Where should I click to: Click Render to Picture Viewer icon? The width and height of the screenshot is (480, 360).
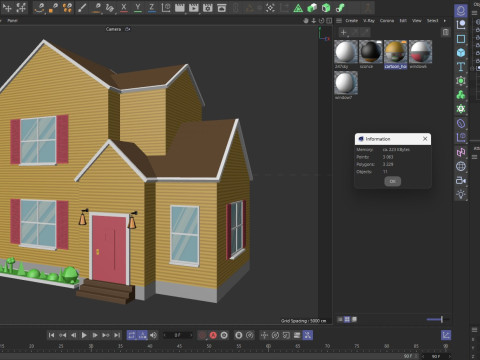click(194, 7)
